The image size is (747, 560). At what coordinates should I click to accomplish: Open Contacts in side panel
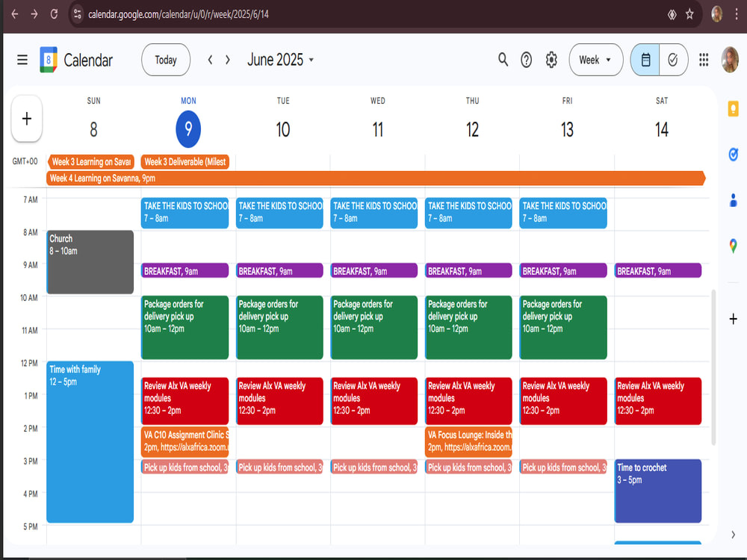734,200
